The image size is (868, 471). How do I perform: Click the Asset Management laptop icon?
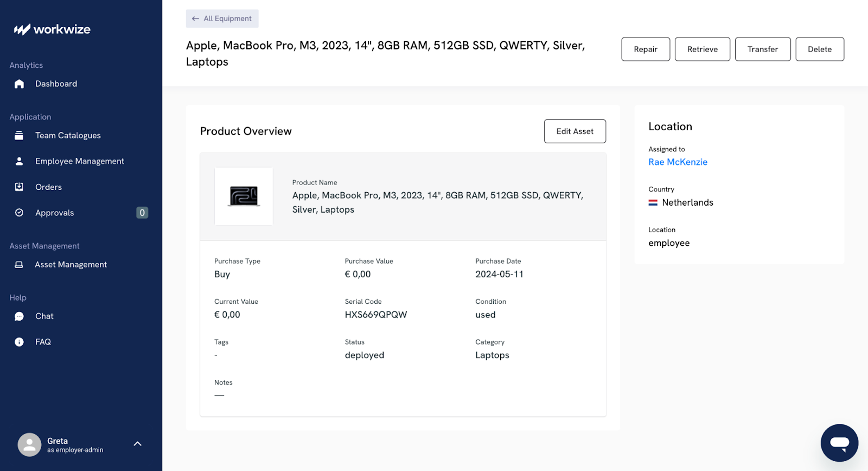19,265
